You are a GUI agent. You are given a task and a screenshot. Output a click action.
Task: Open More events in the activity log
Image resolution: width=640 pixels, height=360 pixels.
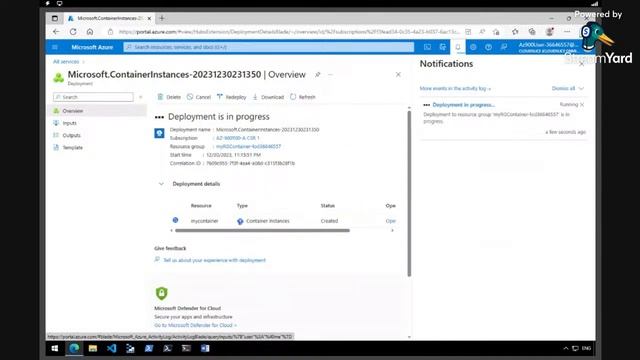pyautogui.click(x=455, y=89)
